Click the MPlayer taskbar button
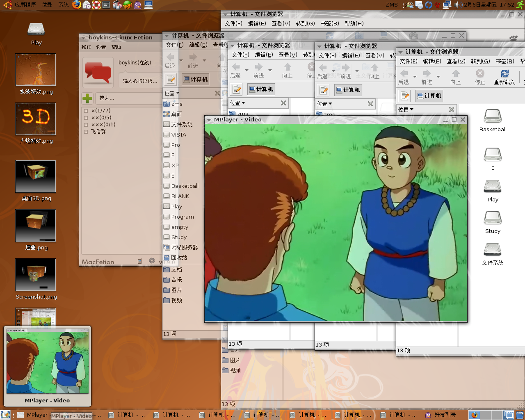Viewport: 525px width, 420px height. (34, 415)
